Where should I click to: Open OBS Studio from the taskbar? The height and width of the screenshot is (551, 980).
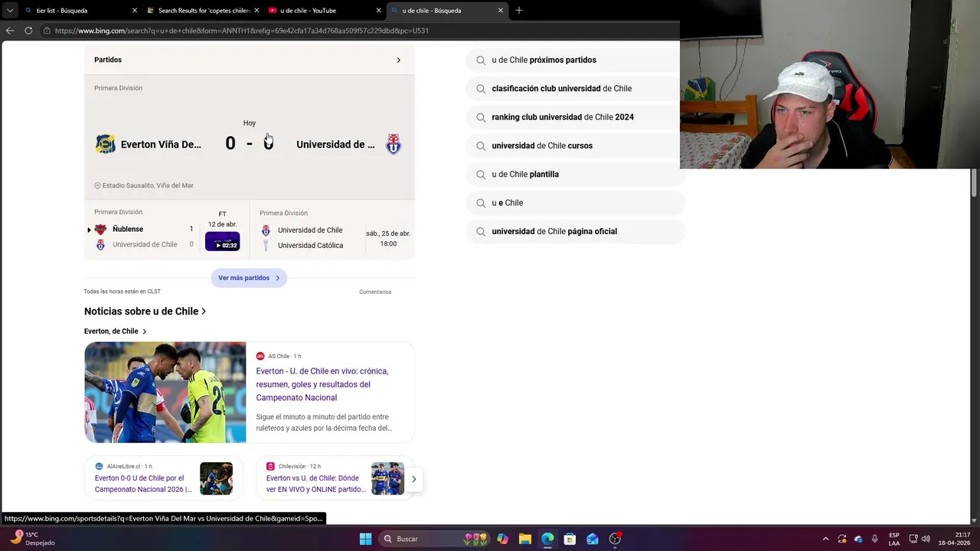pos(615,539)
